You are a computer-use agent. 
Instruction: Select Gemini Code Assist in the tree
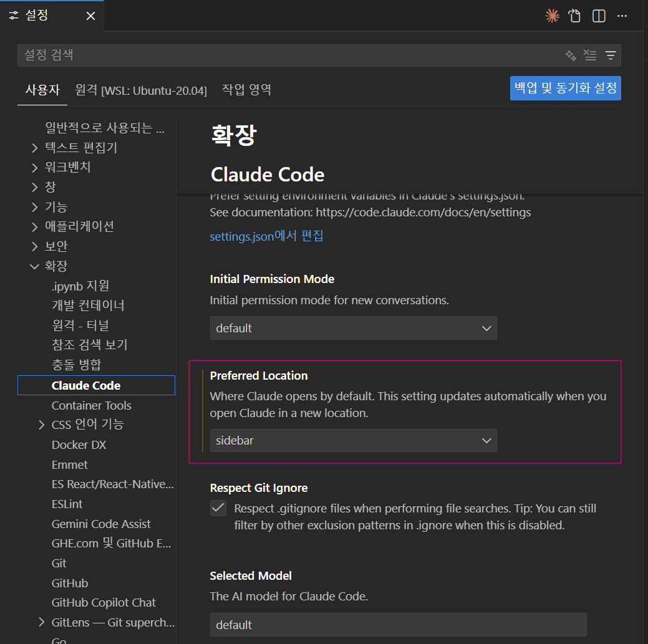(x=101, y=524)
